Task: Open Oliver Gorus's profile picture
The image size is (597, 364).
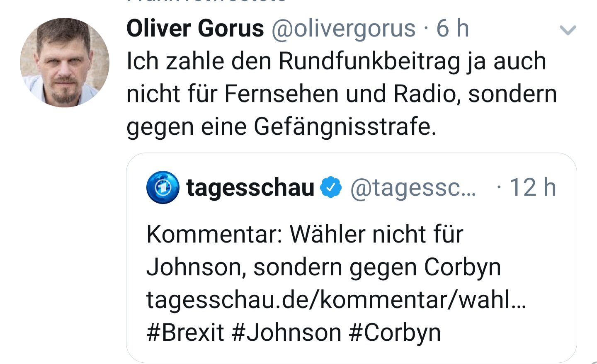Action: 65,63
